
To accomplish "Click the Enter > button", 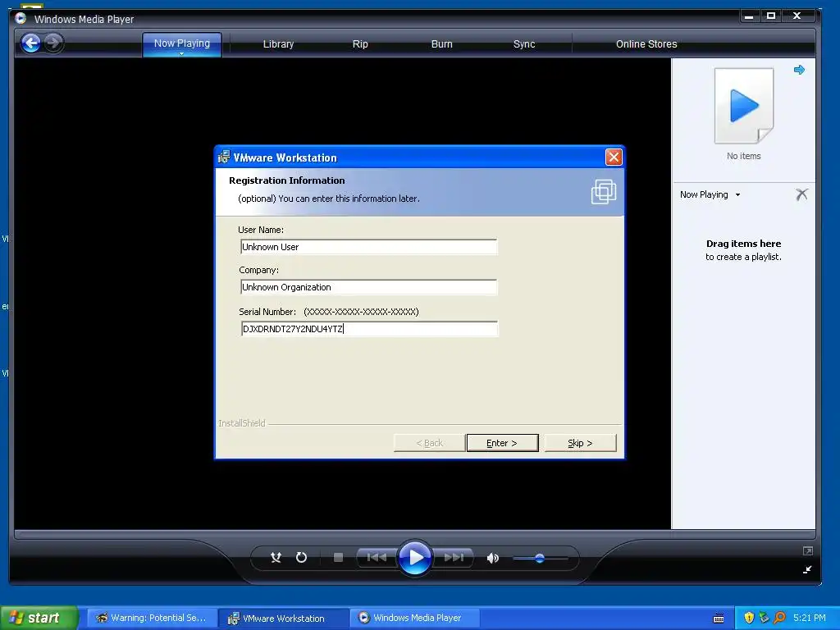I will pyautogui.click(x=502, y=443).
